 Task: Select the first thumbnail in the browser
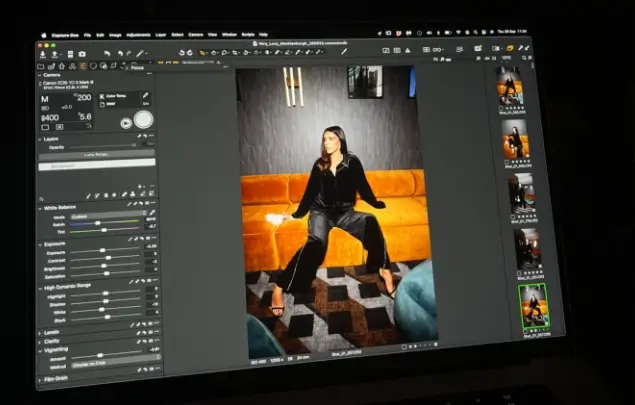509,86
